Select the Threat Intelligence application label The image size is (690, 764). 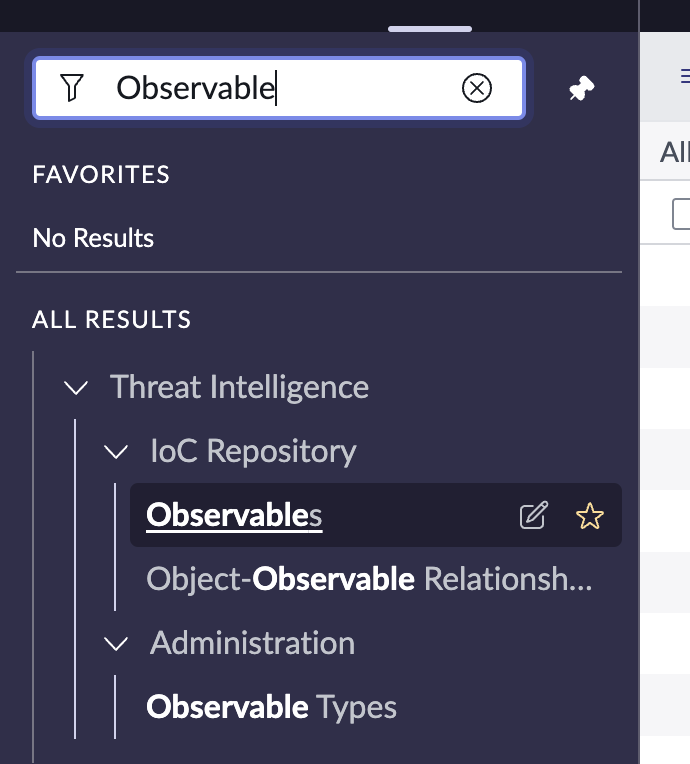pos(239,387)
